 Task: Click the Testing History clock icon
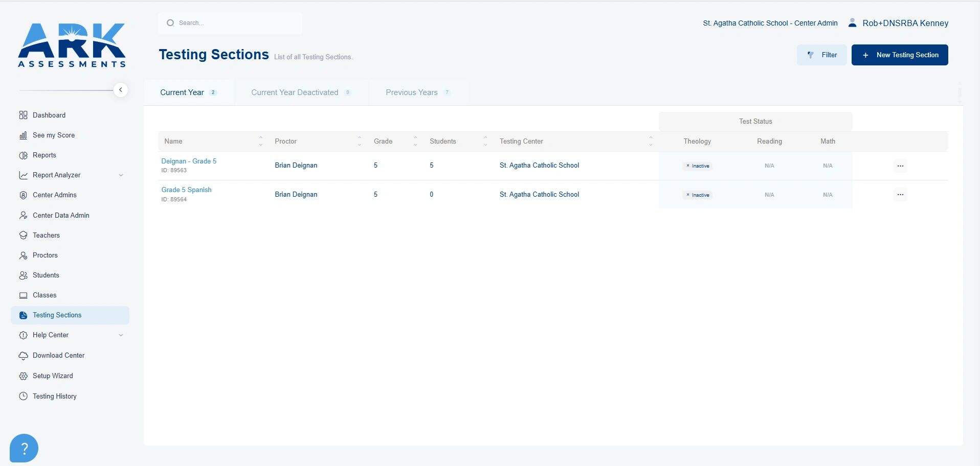(23, 396)
